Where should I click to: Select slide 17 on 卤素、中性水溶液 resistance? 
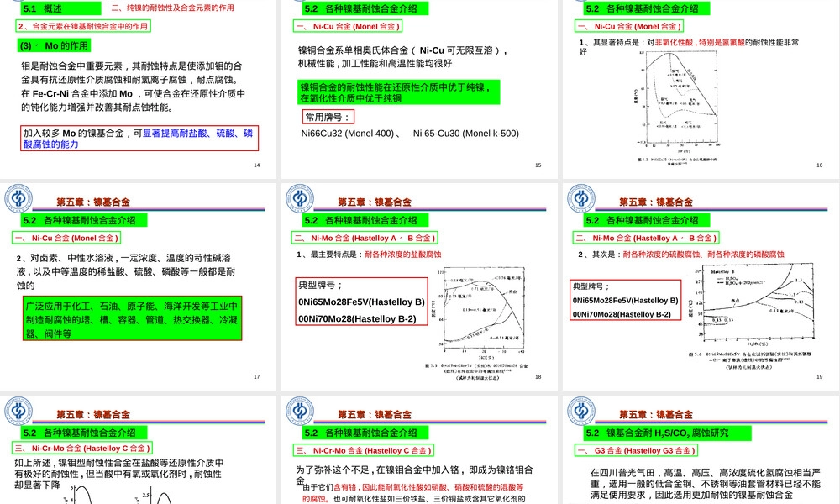point(139,286)
